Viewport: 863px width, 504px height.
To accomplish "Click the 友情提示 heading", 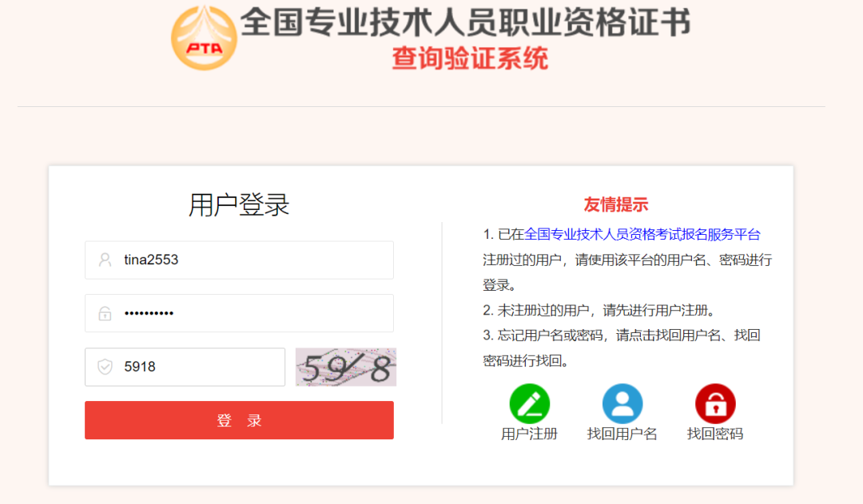I will (x=616, y=204).
